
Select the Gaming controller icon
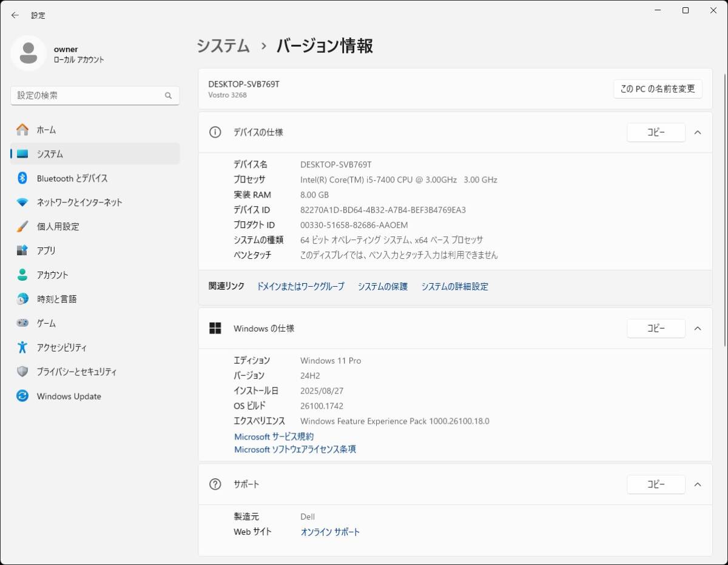22,323
